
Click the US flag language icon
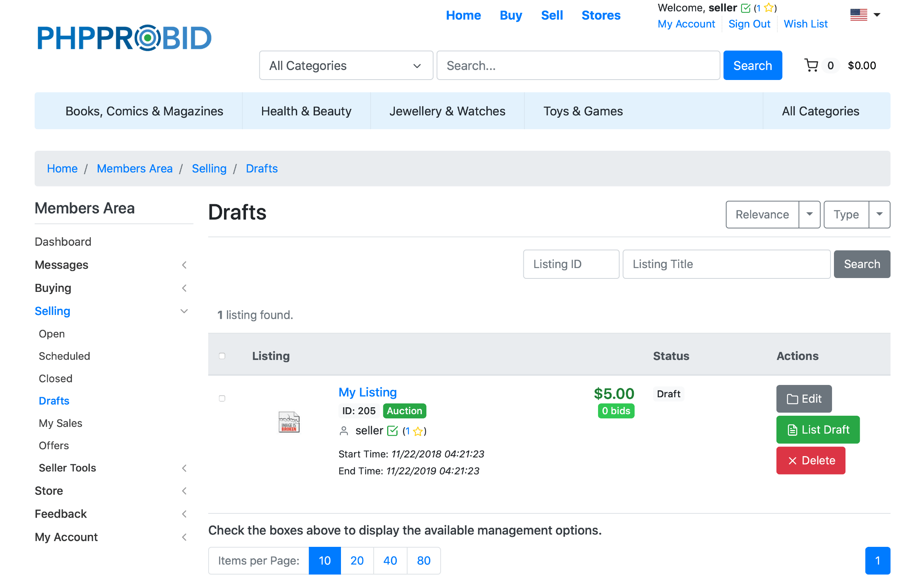pos(859,15)
